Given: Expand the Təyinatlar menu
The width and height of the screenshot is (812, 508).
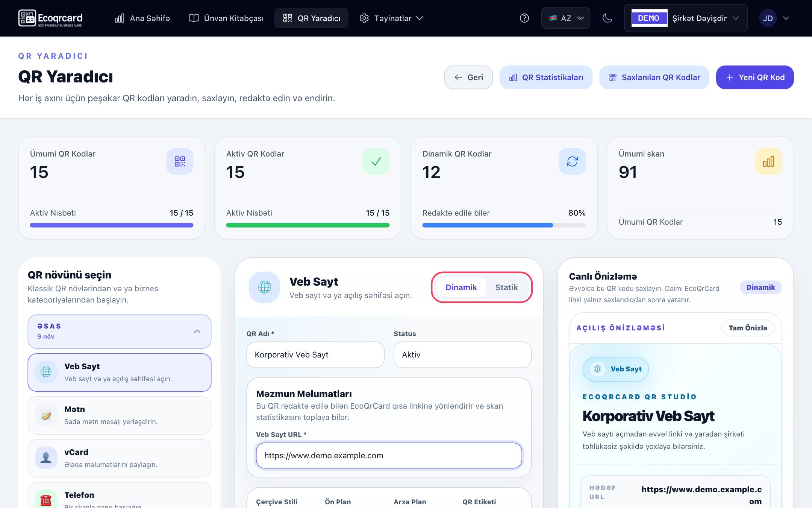Looking at the screenshot, I should (391, 18).
